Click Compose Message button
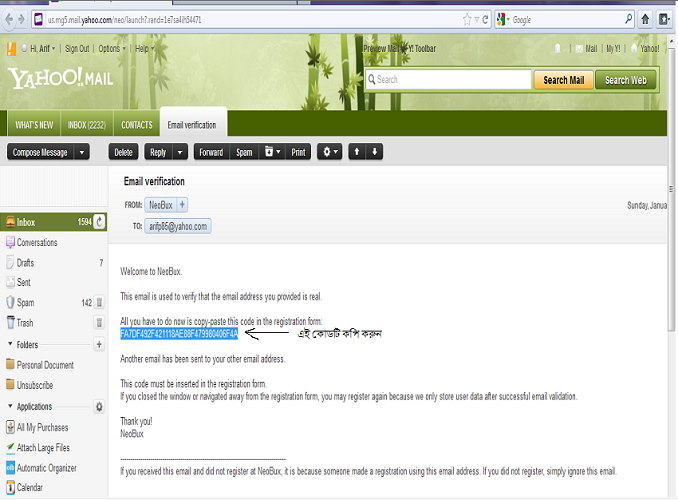This screenshot has height=500, width=678. click(40, 152)
